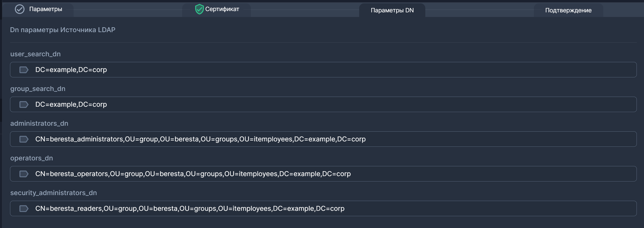Focus the user_search_dn text value DC=example,DC=corp
Screen dimensions: 644x228
[x=71, y=70]
